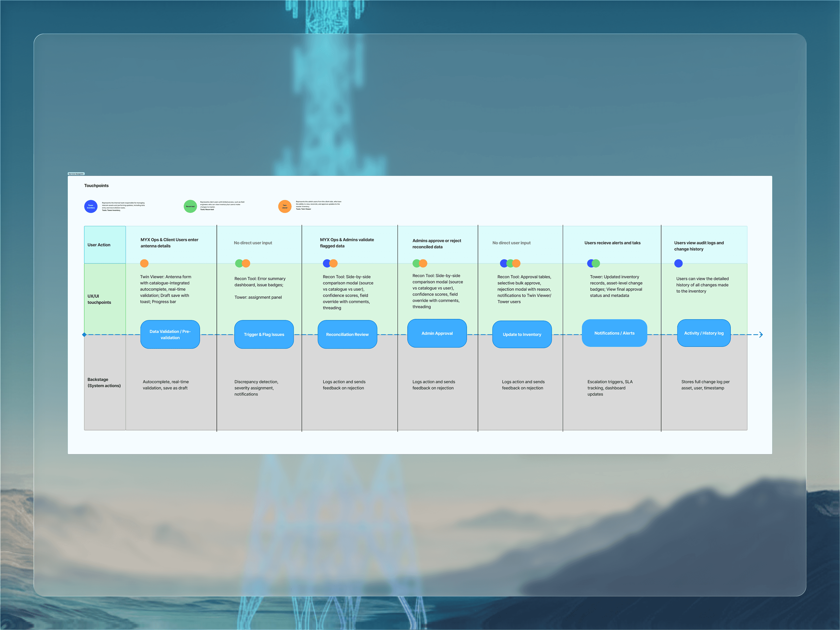Image resolution: width=840 pixels, height=630 pixels.
Task: Click the orange Twin viewer legend circle
Action: [x=285, y=206]
